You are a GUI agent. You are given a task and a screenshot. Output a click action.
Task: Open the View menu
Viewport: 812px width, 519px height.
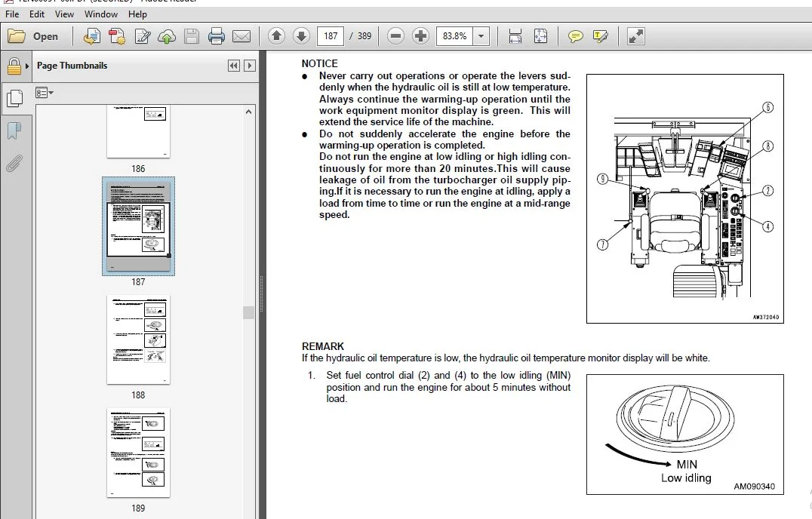[x=64, y=14]
